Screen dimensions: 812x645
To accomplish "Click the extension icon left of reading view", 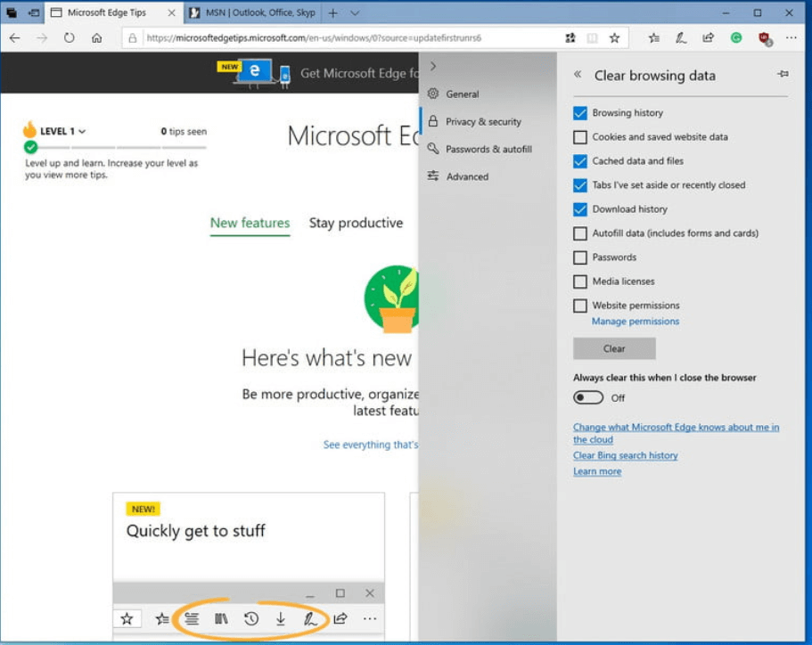I will point(570,37).
